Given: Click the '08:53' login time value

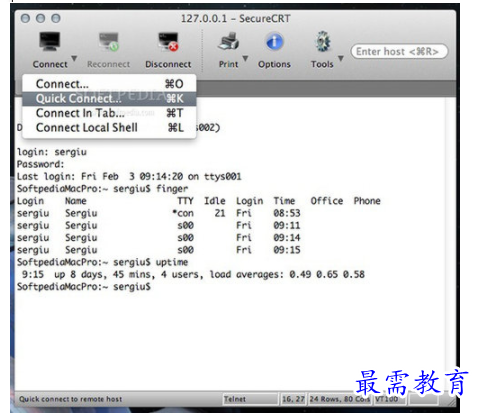Looking at the screenshot, I should [x=287, y=213].
